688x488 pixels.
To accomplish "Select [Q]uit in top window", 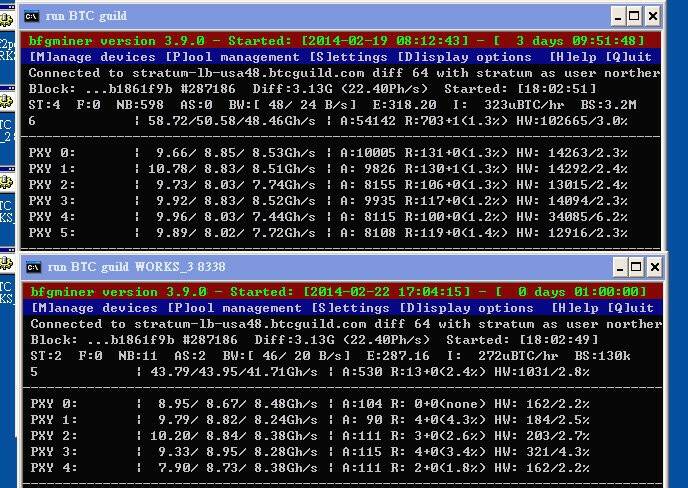I will pos(628,57).
